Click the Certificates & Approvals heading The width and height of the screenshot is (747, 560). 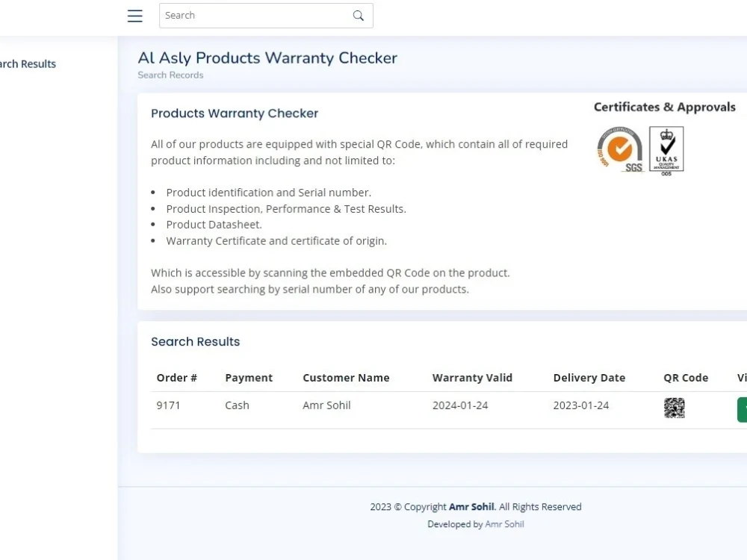pos(665,107)
